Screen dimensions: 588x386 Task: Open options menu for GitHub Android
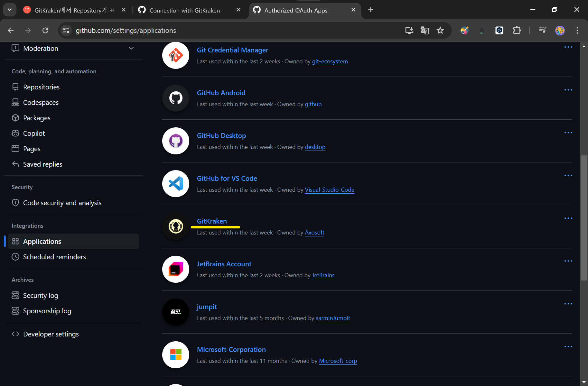coord(568,90)
